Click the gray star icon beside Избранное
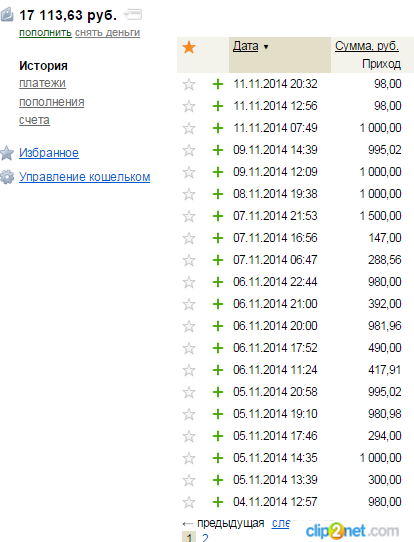The width and height of the screenshot is (414, 542). tap(7, 153)
